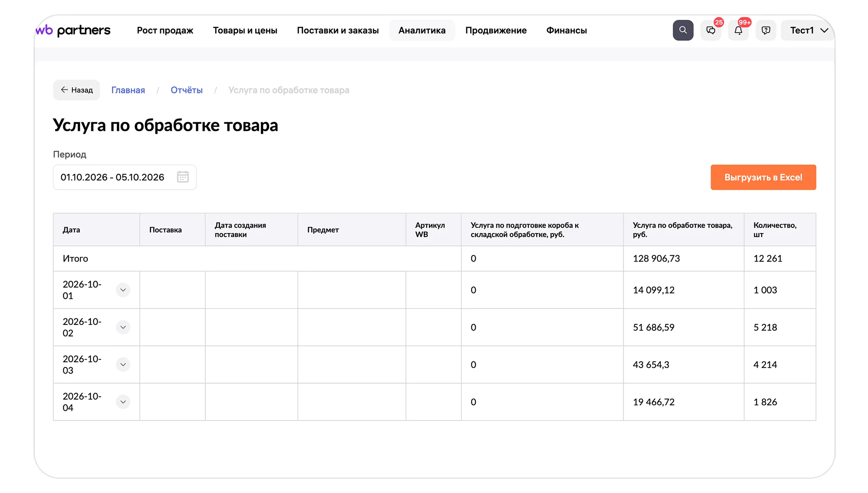Click the Выгрузить в Excel button

pyautogui.click(x=763, y=177)
